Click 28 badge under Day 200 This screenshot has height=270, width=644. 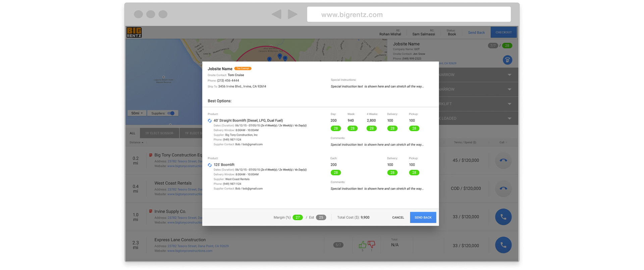coord(336,128)
